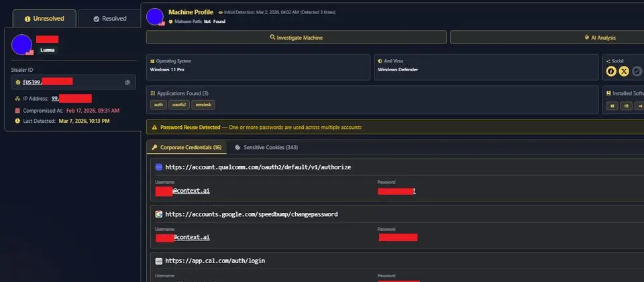This screenshot has width=644, height=282.
Task: Click the greyed Steam social icon
Action: pos(637,71)
